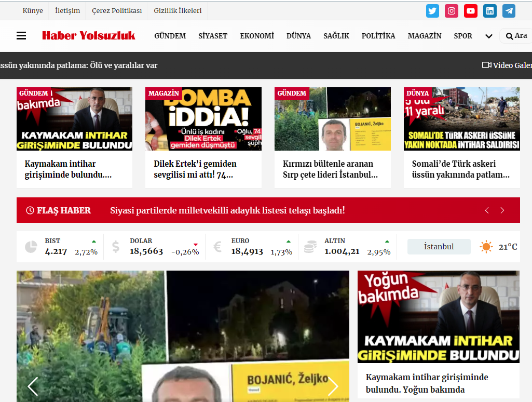This screenshot has height=402, width=532.
Task: Open the İstanbul city selector
Action: (439, 247)
